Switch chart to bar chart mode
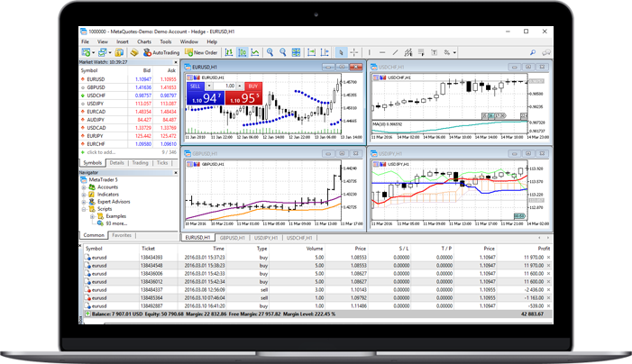This screenshot has height=364, width=632. tap(229, 52)
